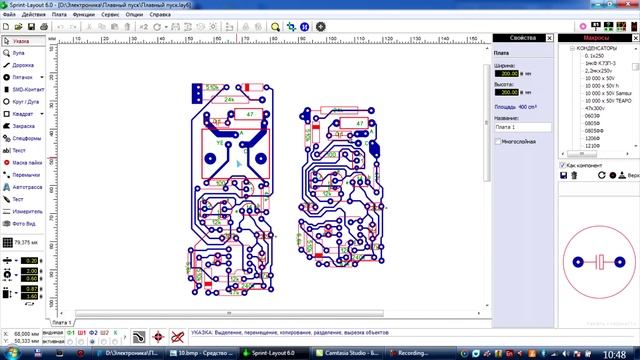Click the Rotate icon in the toolbar
The width and height of the screenshot is (640, 360).
coord(157,27)
